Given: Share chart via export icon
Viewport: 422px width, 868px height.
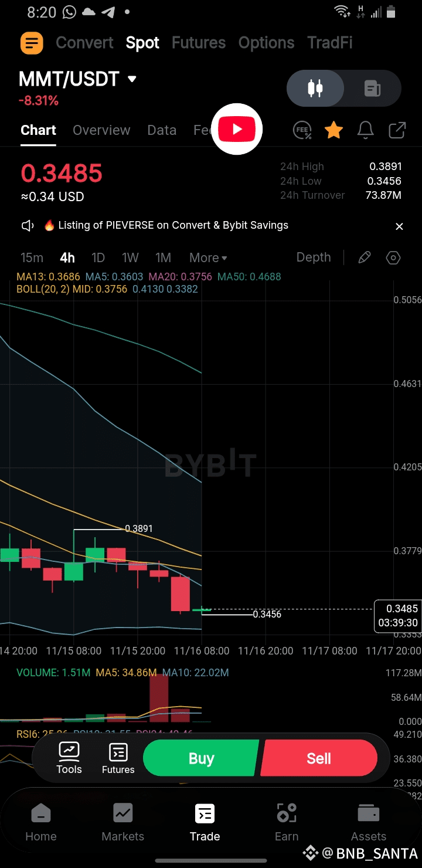Looking at the screenshot, I should [x=397, y=130].
